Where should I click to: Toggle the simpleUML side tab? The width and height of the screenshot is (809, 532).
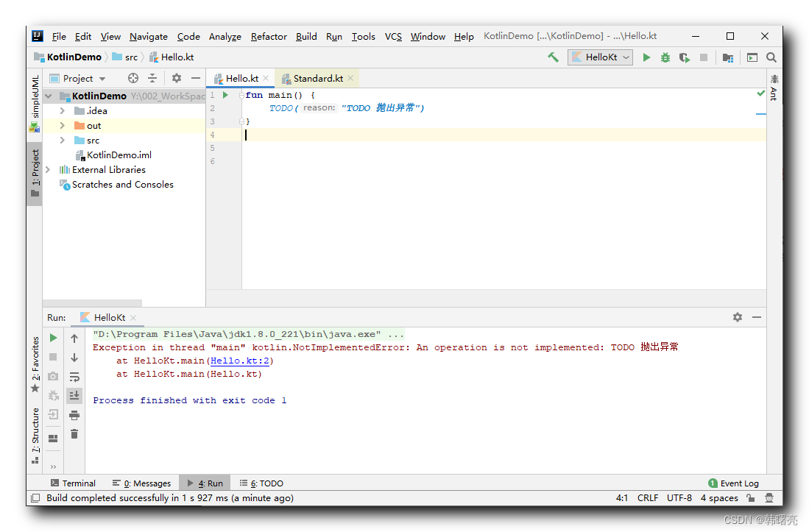pos(35,104)
